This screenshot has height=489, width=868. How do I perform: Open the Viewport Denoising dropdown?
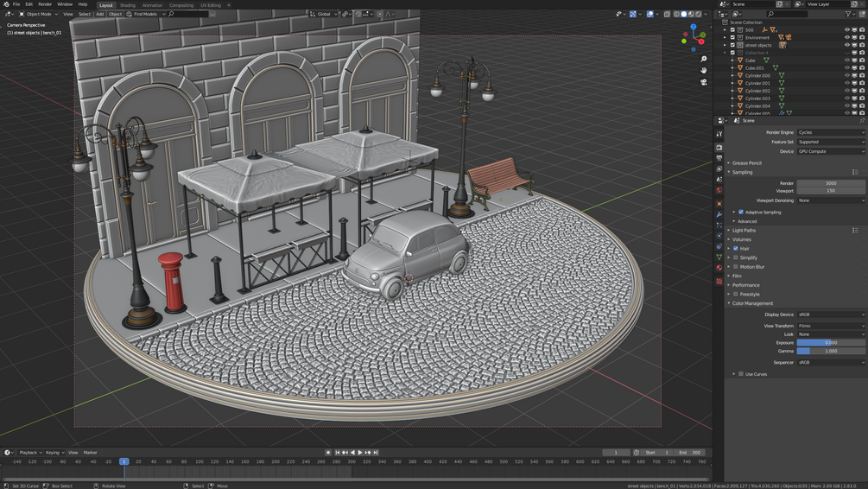830,200
